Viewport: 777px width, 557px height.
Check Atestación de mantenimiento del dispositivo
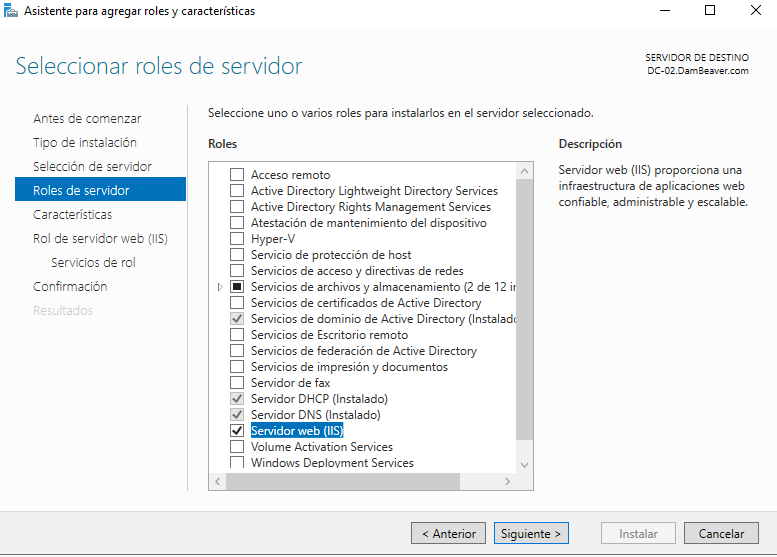point(237,223)
